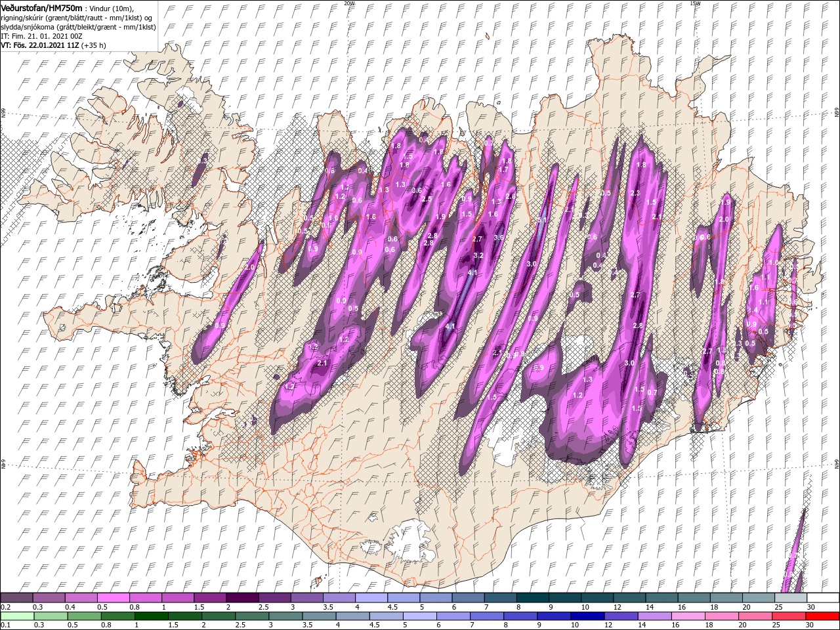Click the dusky purple 0.2 swatch in snow legend
This screenshot has width=840, height=630.
(16, 598)
